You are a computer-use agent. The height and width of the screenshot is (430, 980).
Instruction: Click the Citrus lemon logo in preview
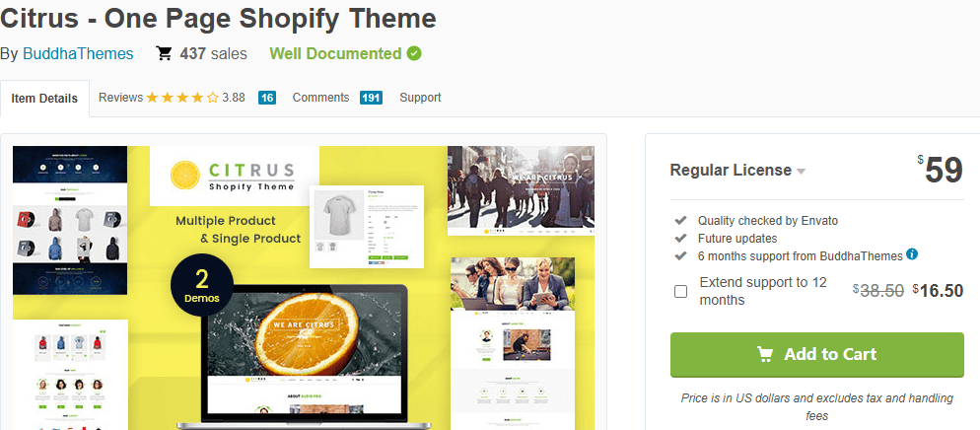(x=185, y=176)
